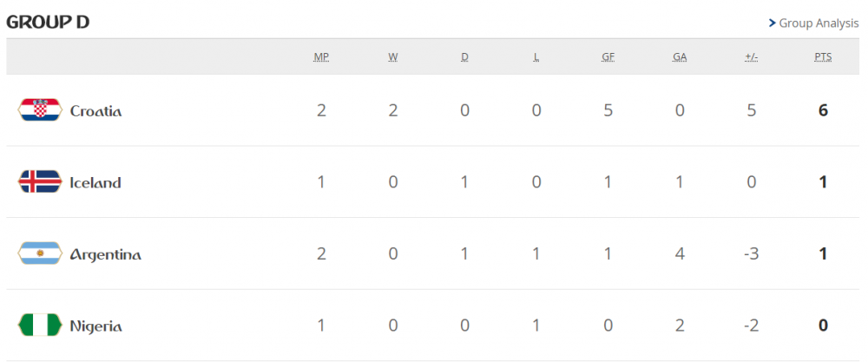The height and width of the screenshot is (362, 868).
Task: Click the GROUP D heading
Action: tap(48, 22)
